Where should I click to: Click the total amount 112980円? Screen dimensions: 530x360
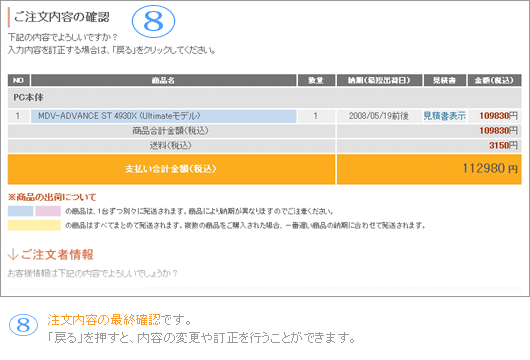(x=490, y=168)
